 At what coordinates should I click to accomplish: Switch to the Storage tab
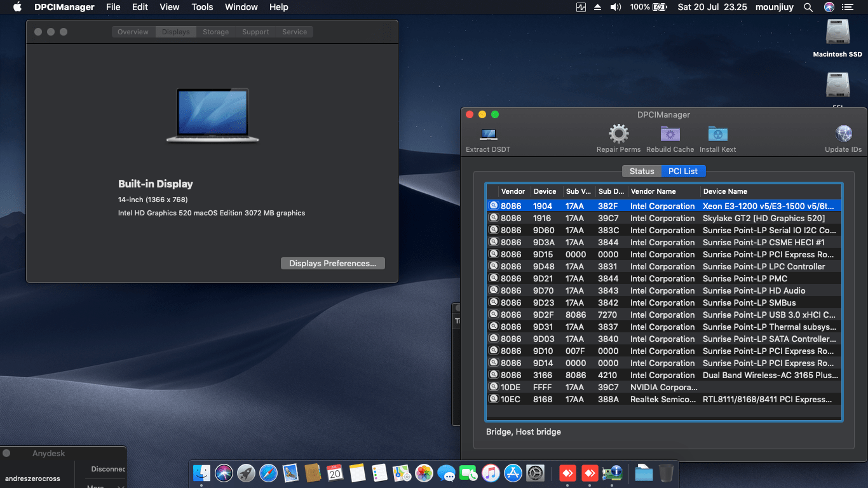216,32
